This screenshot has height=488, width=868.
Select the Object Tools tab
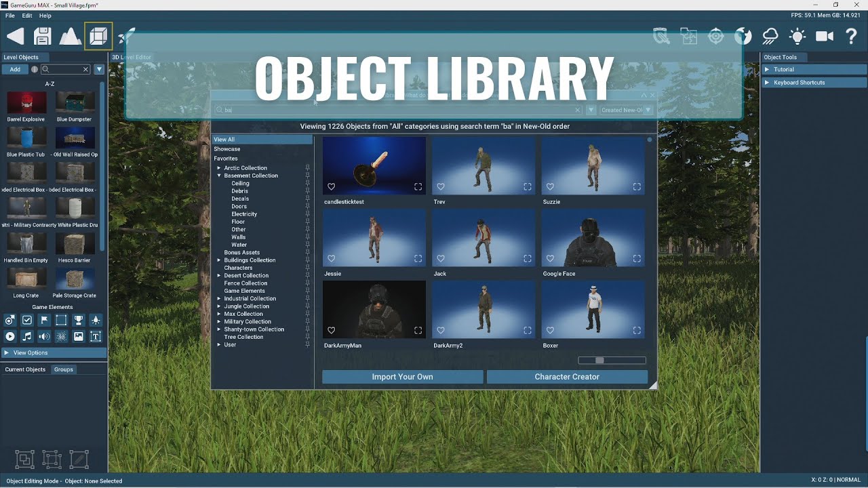[781, 57]
